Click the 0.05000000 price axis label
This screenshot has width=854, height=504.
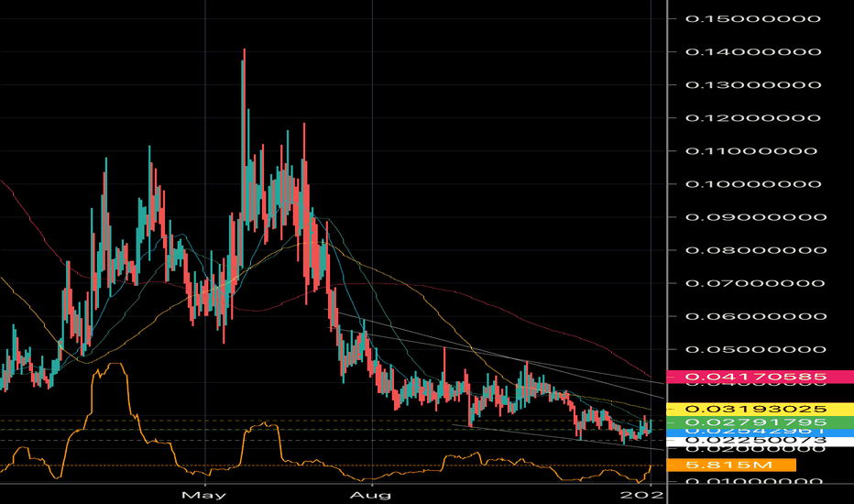[756, 350]
